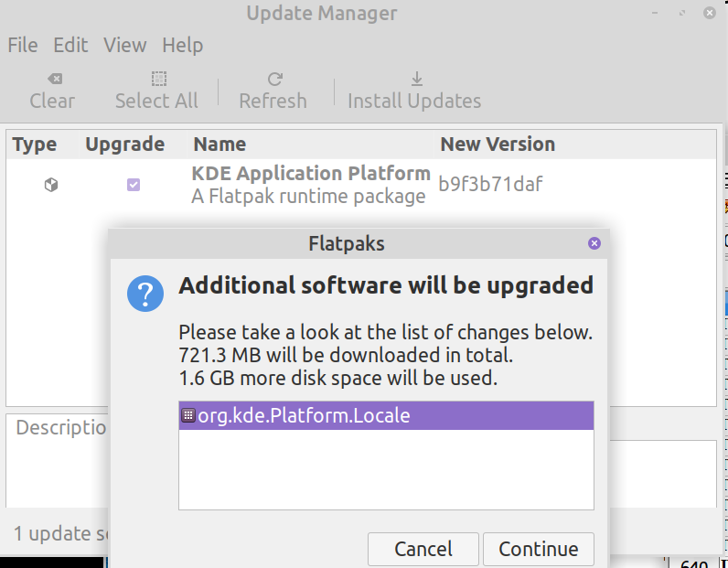Viewport: 728px width, 568px height.
Task: Cancel the Flatpak upgrade dialog
Action: pos(423,549)
